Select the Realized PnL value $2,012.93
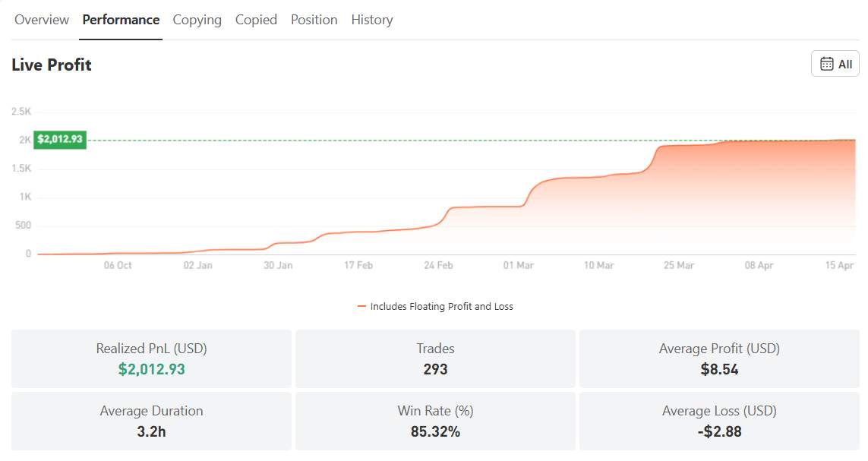This screenshot has height=461, width=868. tap(151, 370)
